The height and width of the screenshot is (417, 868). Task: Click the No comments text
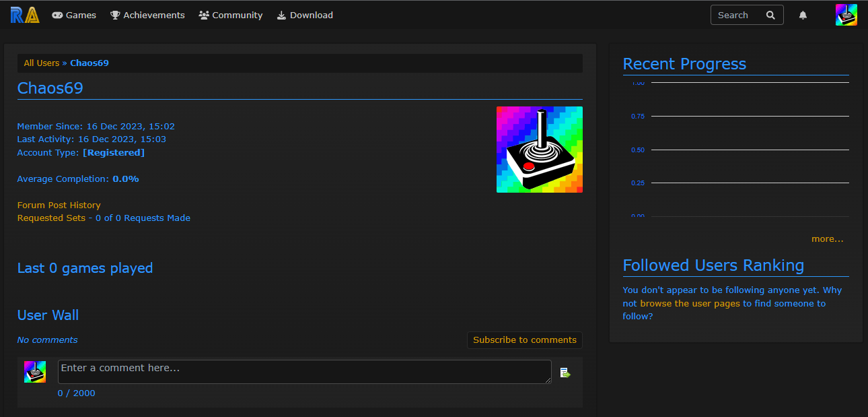47,340
